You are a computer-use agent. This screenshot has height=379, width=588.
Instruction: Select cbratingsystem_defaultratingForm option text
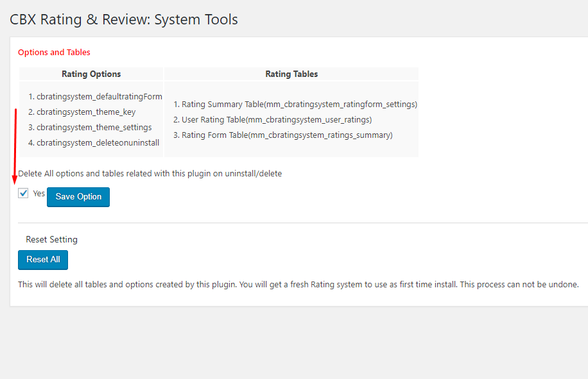click(99, 97)
